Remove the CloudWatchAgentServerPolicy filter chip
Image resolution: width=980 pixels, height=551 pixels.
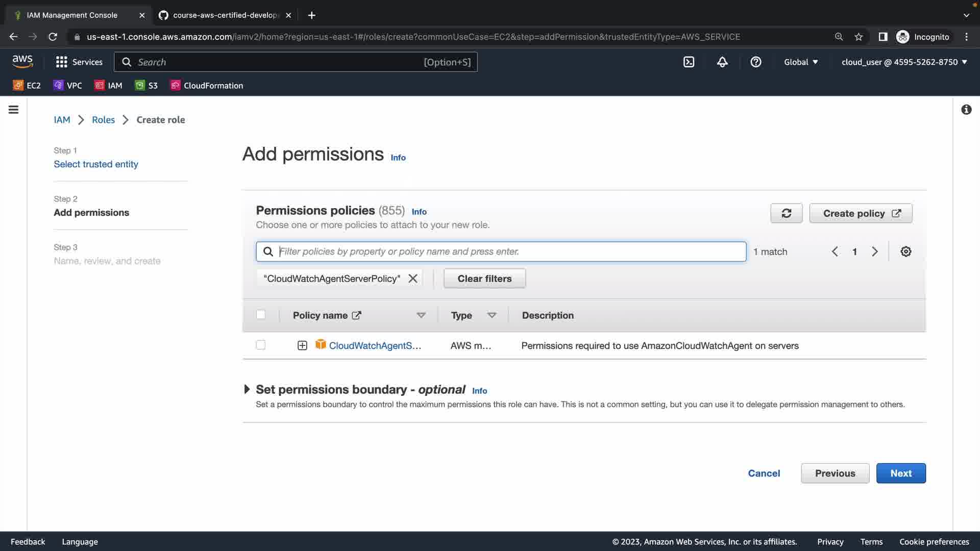[413, 279]
